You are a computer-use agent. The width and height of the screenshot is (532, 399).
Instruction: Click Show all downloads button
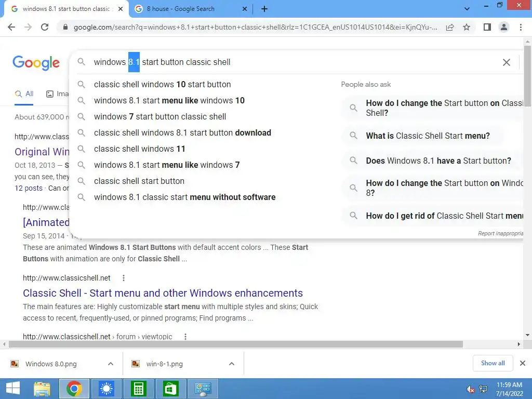click(493, 363)
